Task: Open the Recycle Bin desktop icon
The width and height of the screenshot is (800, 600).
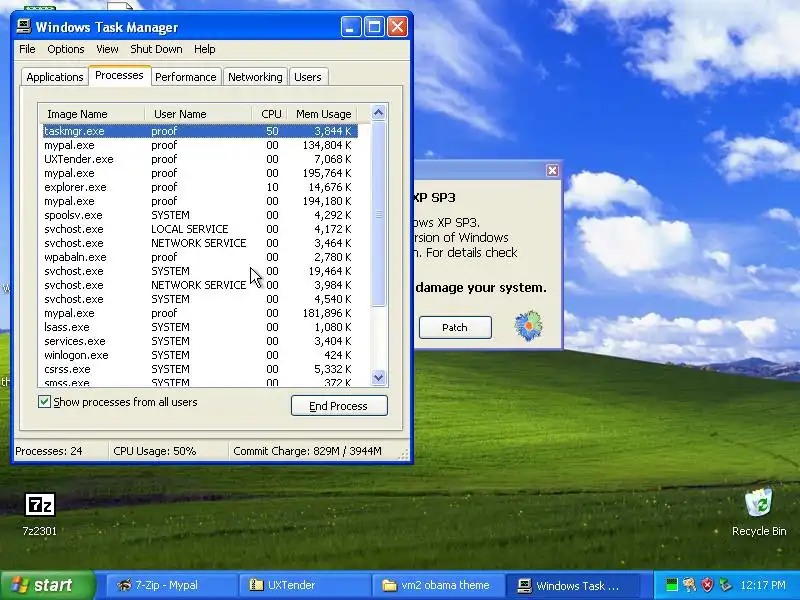Action: coord(759,512)
